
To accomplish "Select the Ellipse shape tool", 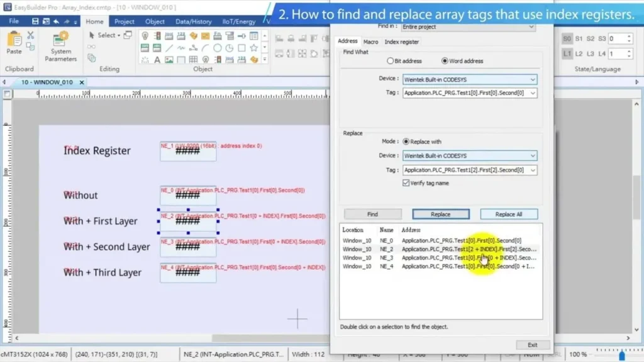I will (218, 48).
